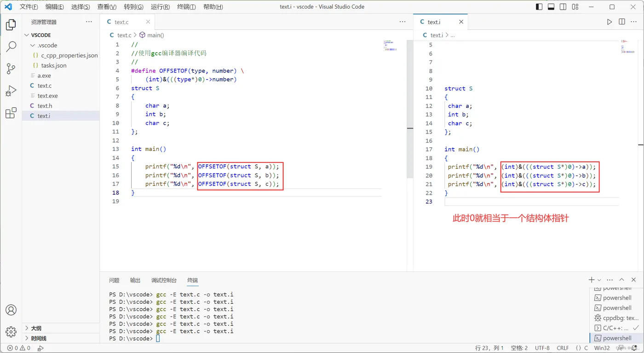Open the 终端(T) menu
644x353 pixels.
coord(186,7)
